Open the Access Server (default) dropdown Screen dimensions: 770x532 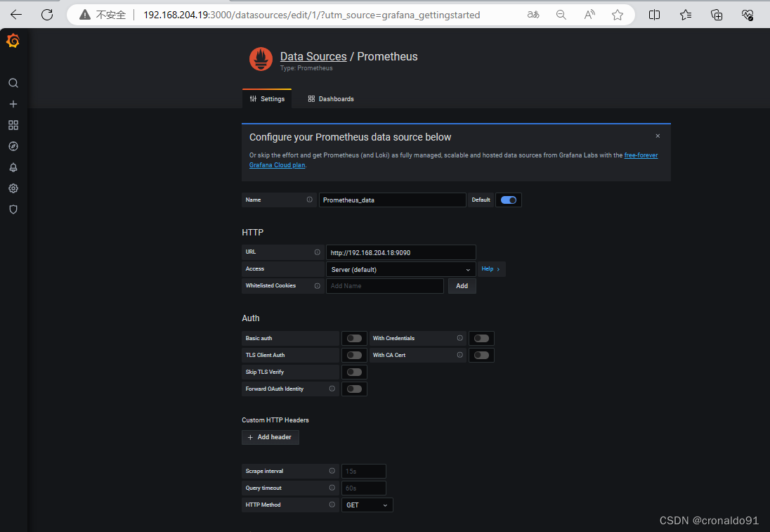pos(400,269)
